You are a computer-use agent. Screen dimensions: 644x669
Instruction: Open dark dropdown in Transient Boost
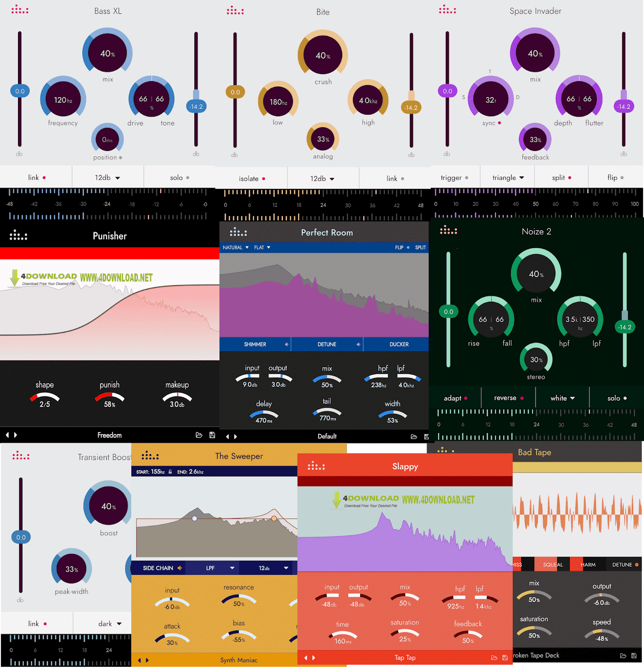(x=109, y=623)
